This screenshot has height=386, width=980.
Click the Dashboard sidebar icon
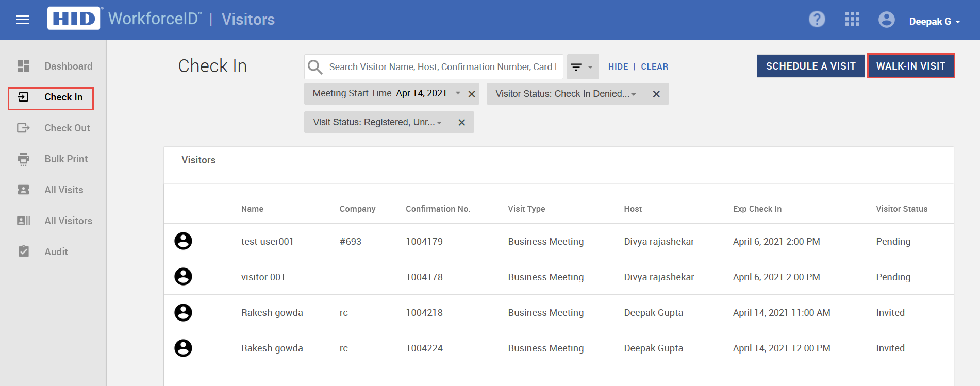[23, 66]
